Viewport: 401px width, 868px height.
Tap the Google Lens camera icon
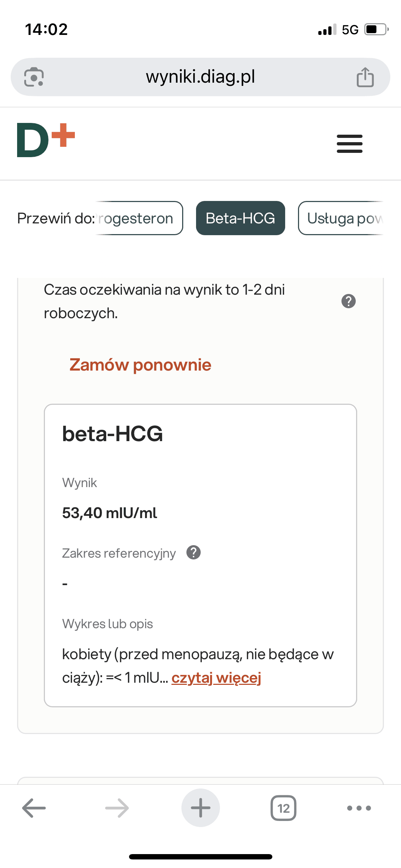tap(34, 77)
